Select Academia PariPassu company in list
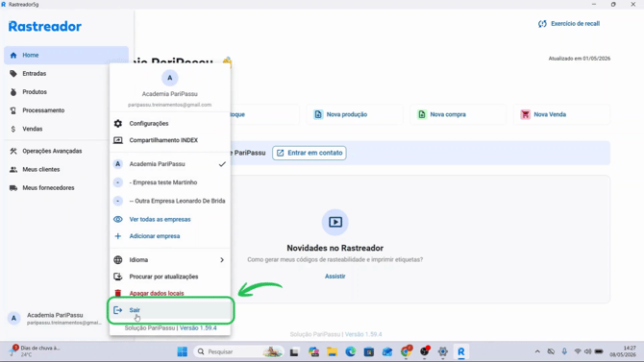This screenshot has height=362, width=644. pyautogui.click(x=169, y=164)
